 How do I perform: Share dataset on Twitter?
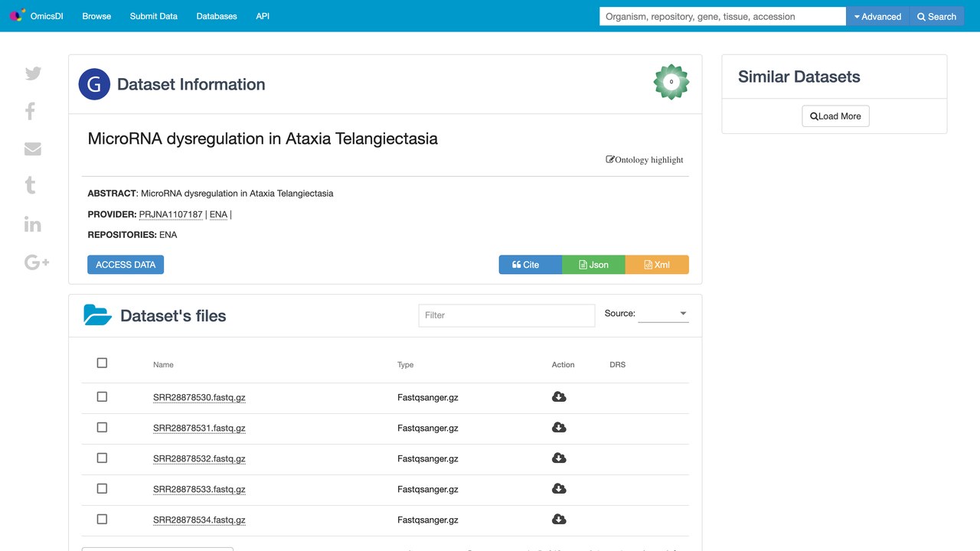point(33,73)
